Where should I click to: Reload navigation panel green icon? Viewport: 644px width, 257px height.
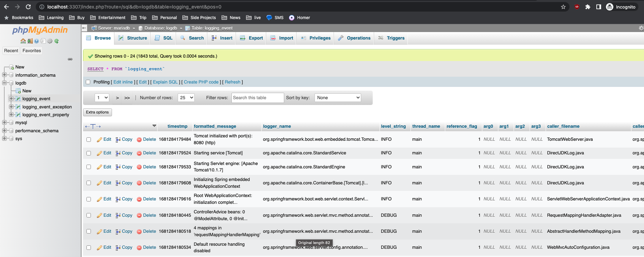(x=57, y=41)
